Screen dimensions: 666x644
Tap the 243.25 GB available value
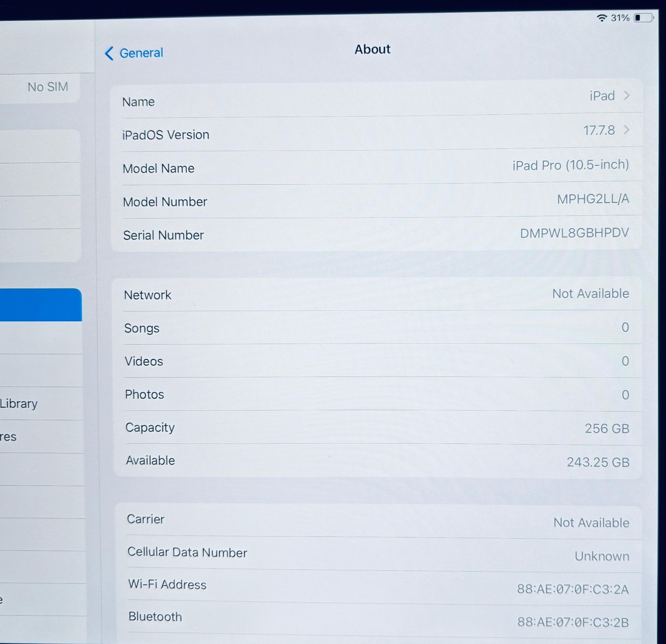[598, 462]
